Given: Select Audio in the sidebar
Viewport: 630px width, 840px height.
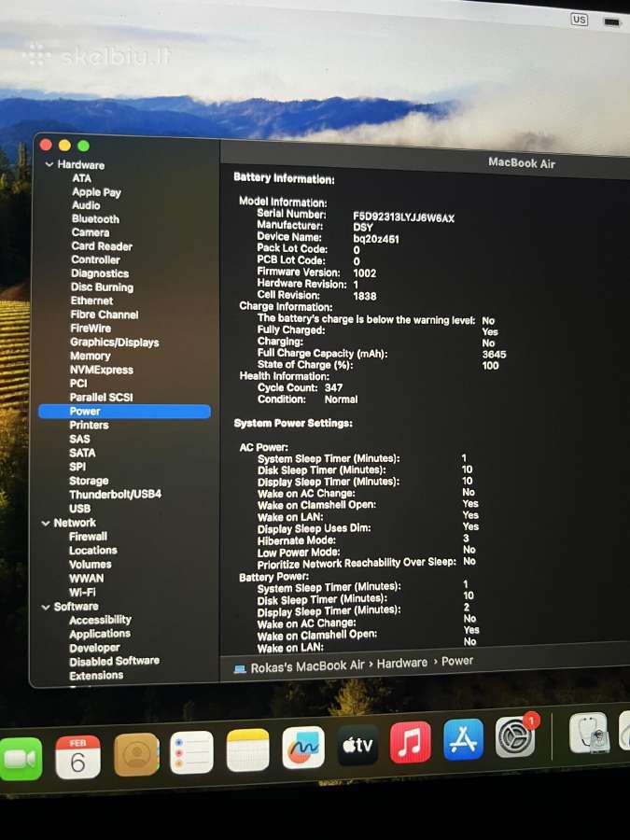Looking at the screenshot, I should point(86,205).
